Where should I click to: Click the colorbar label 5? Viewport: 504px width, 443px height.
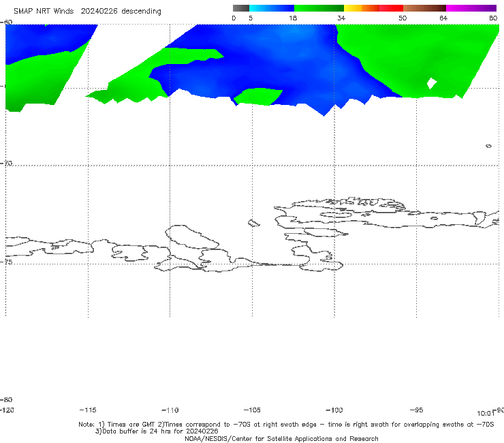pyautogui.click(x=251, y=18)
